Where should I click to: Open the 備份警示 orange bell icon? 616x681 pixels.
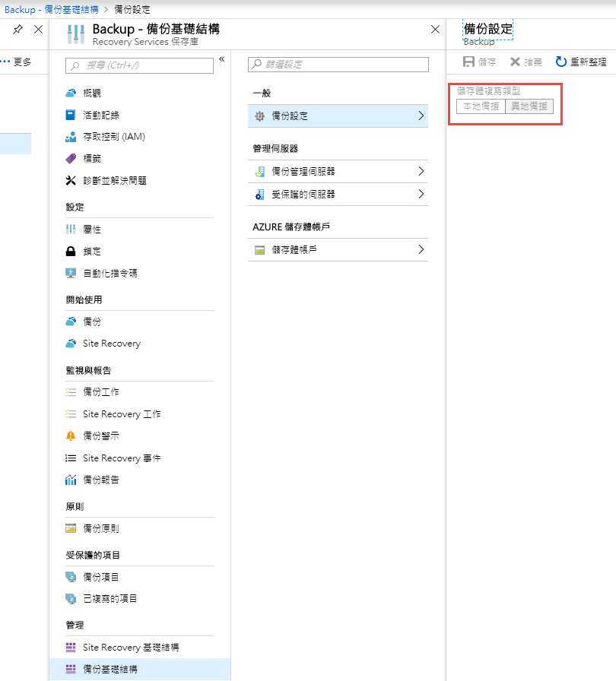(x=71, y=436)
